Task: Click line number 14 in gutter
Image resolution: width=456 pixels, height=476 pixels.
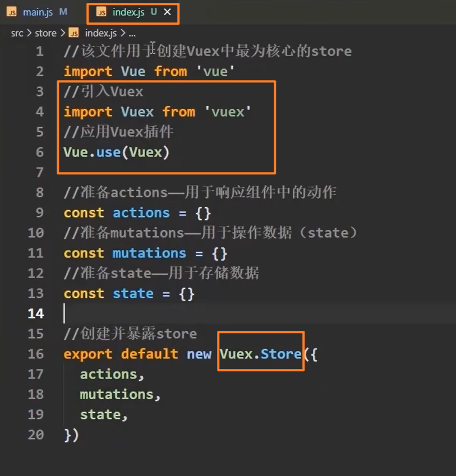Action: tap(36, 313)
